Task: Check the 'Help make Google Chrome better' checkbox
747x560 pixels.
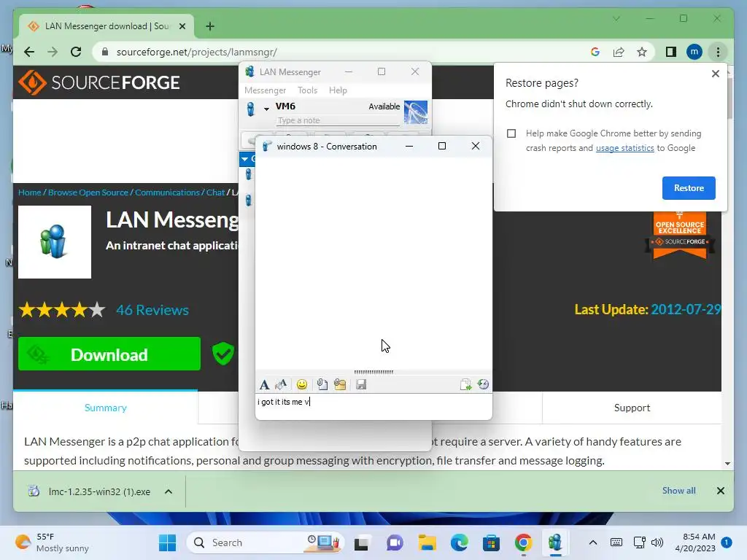Action: (511, 133)
